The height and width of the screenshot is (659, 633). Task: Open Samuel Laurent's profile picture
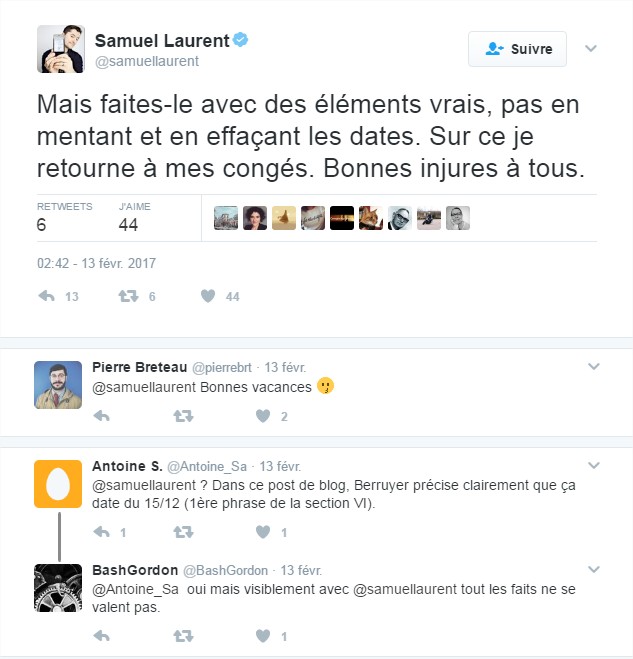pos(61,49)
